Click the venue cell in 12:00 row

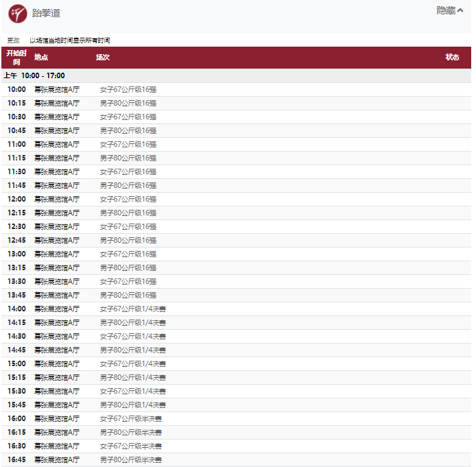click(57, 200)
